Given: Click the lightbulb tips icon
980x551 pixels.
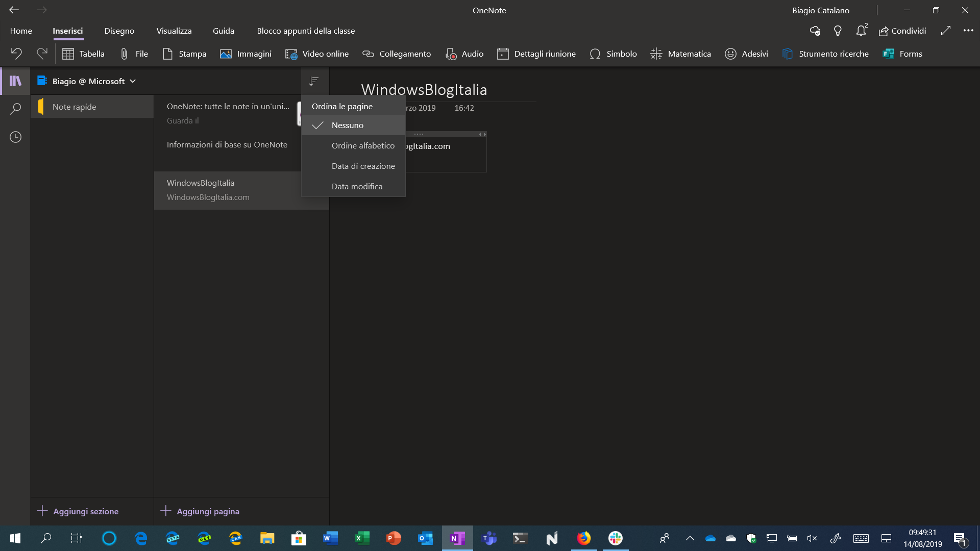Looking at the screenshot, I should 838,31.
